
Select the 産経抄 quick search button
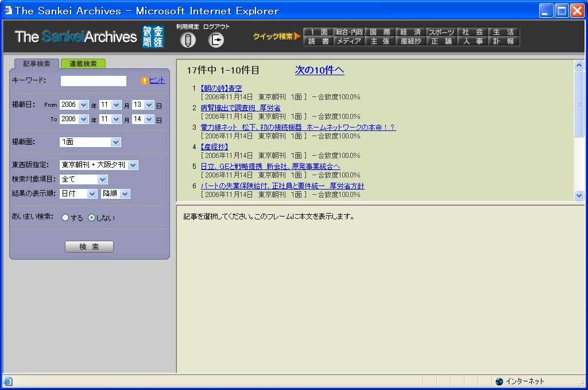[x=410, y=41]
